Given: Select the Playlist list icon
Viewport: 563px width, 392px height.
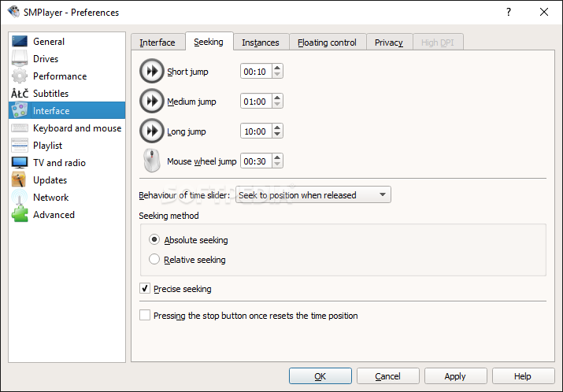Looking at the screenshot, I should (x=20, y=145).
